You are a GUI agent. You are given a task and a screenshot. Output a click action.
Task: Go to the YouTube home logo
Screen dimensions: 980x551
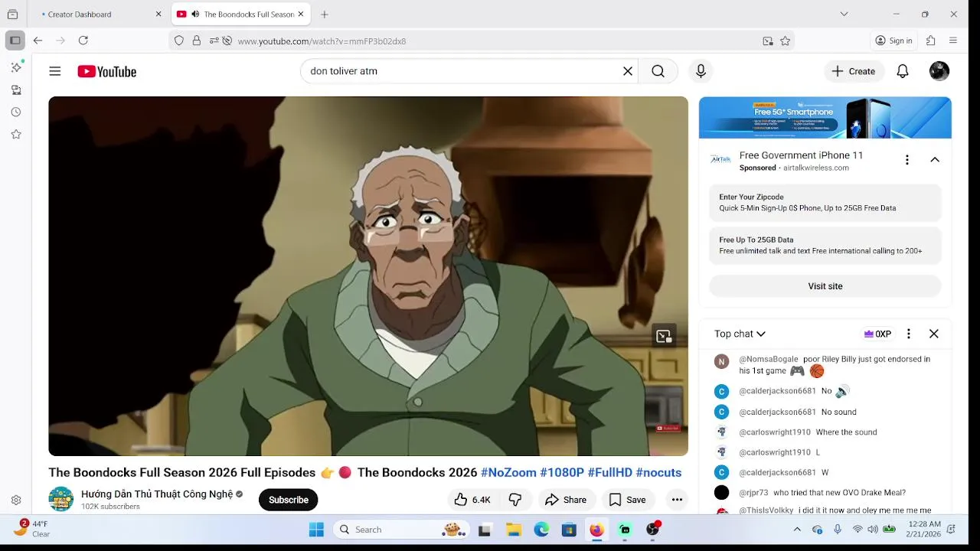click(x=106, y=71)
